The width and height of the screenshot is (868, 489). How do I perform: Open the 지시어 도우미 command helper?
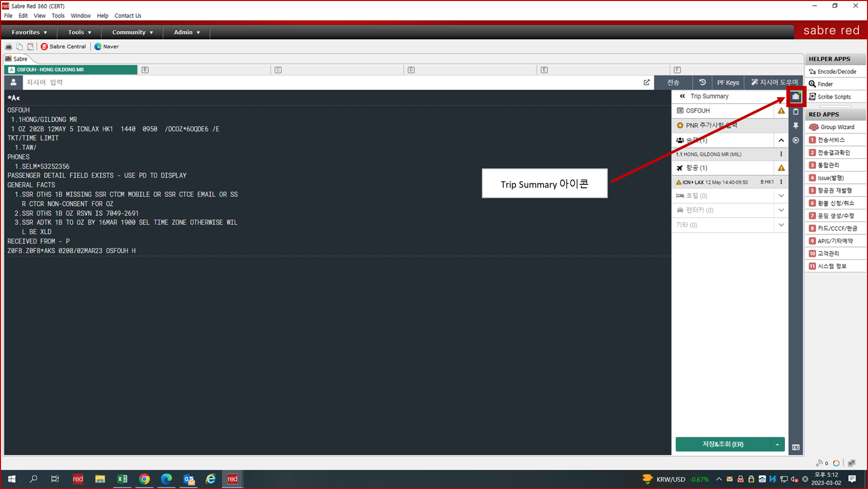click(x=774, y=82)
